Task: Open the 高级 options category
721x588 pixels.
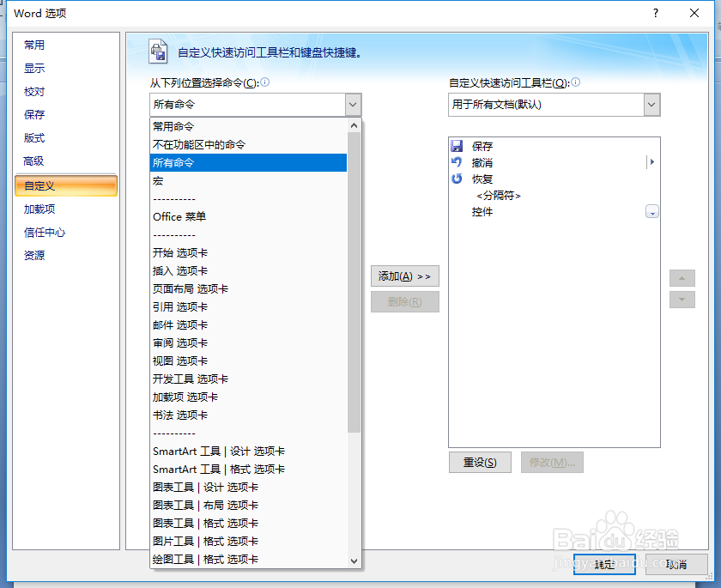Action: pyautogui.click(x=66, y=161)
